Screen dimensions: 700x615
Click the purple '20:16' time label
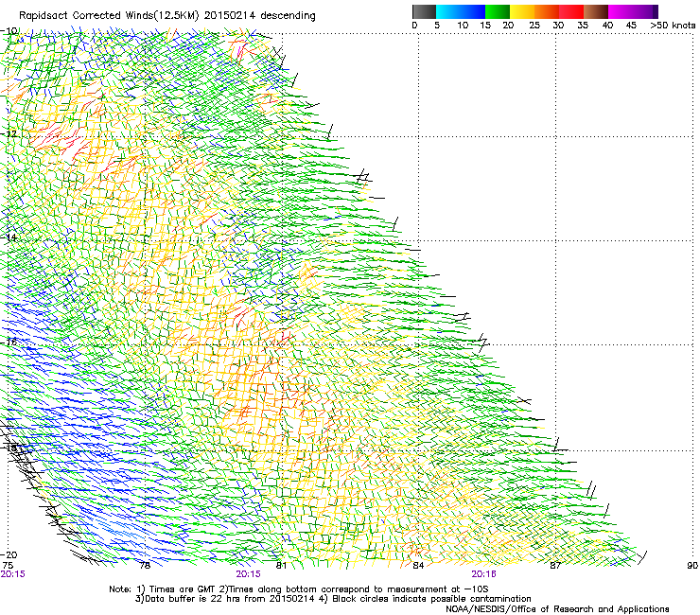pyautogui.click(x=484, y=574)
